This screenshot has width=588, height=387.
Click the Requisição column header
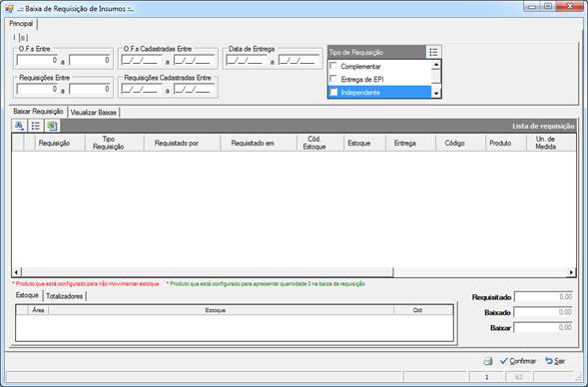pos(60,143)
